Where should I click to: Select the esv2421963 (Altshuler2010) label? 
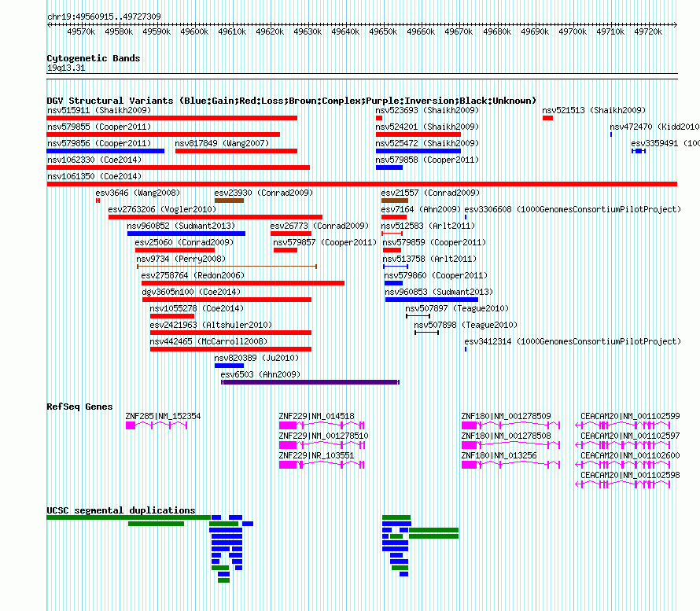tap(211, 325)
